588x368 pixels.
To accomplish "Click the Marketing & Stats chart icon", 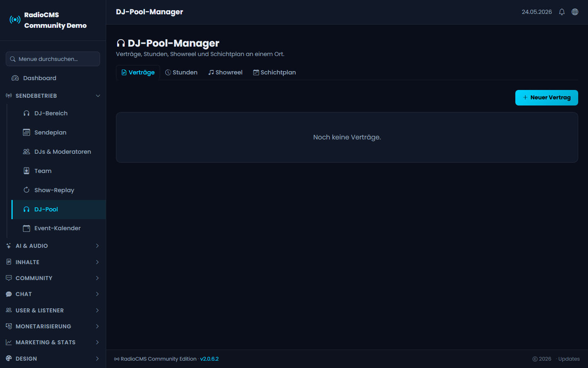I will click(x=9, y=342).
